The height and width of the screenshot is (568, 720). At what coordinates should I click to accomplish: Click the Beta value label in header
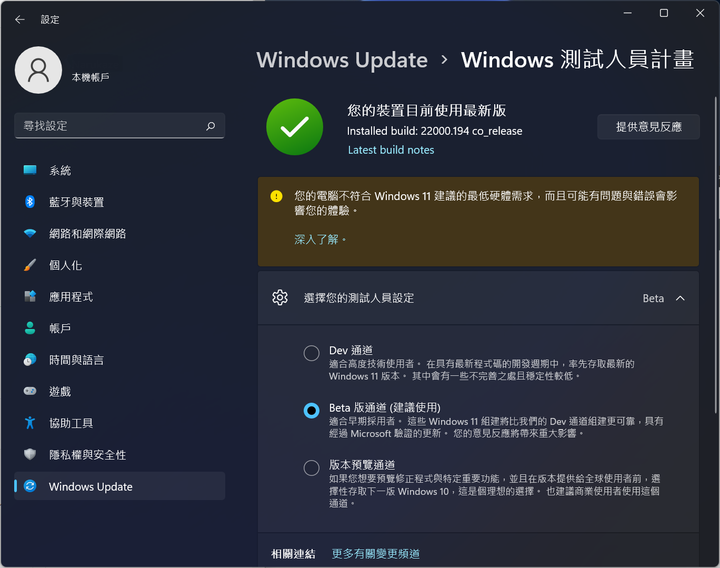click(653, 298)
